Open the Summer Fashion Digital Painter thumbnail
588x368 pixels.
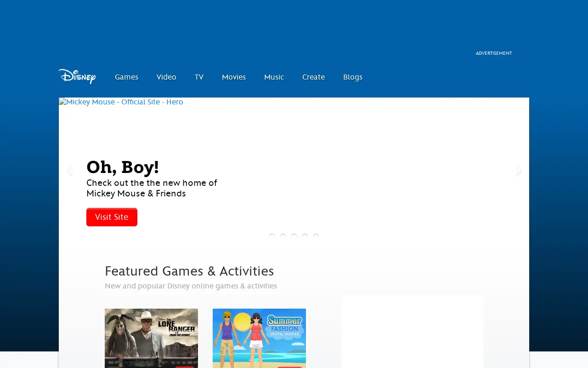[259, 338]
